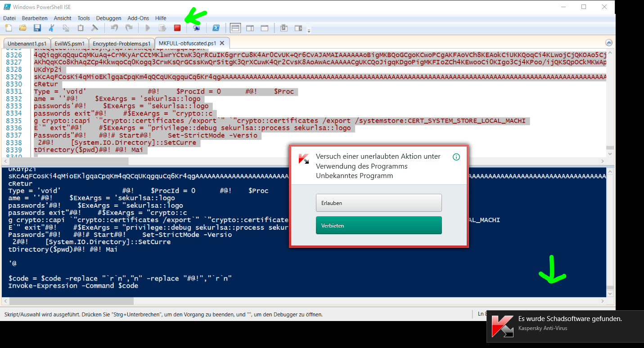This screenshot has height=348, width=644.
Task: Clear the console pane icon
Action: (x=95, y=28)
